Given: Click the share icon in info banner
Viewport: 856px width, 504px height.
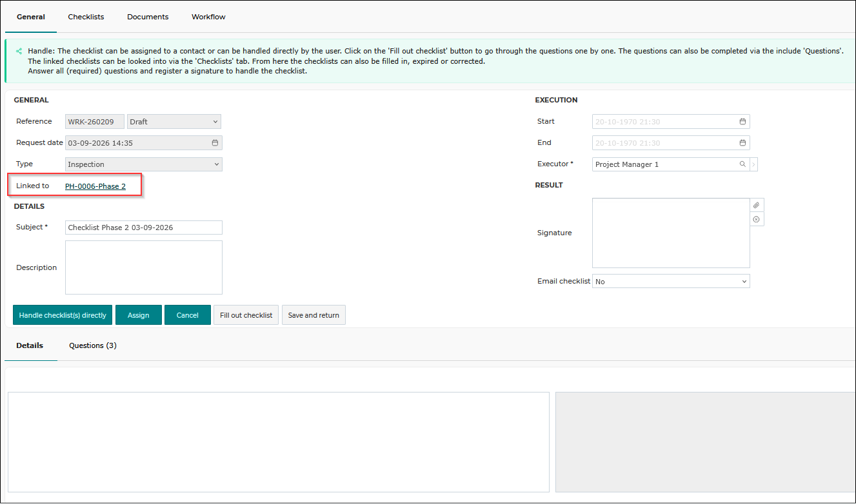Looking at the screenshot, I should click(19, 50).
